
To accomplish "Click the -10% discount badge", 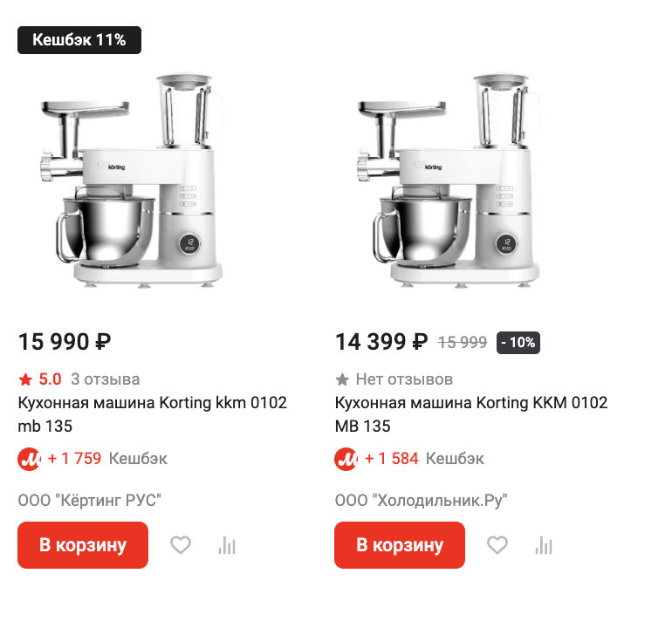I will [518, 343].
